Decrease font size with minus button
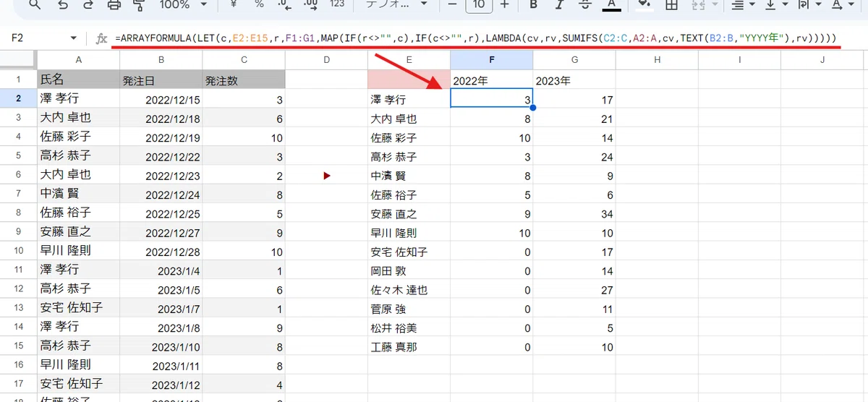 click(452, 5)
